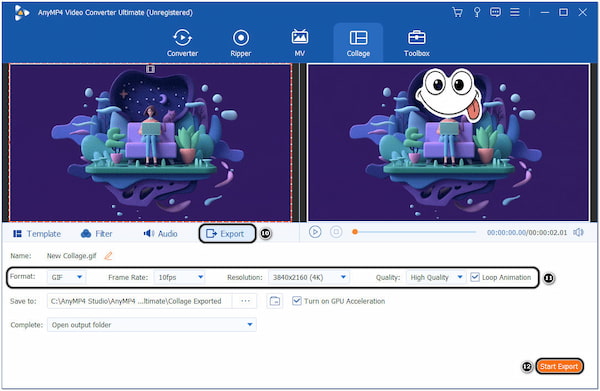This screenshot has width=600, height=391.
Task: Click the register key icon
Action: [x=477, y=13]
